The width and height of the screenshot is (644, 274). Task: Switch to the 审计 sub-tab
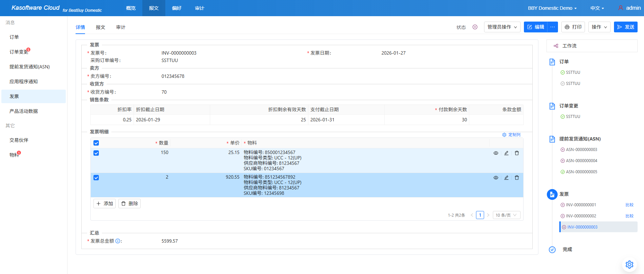(x=121, y=27)
